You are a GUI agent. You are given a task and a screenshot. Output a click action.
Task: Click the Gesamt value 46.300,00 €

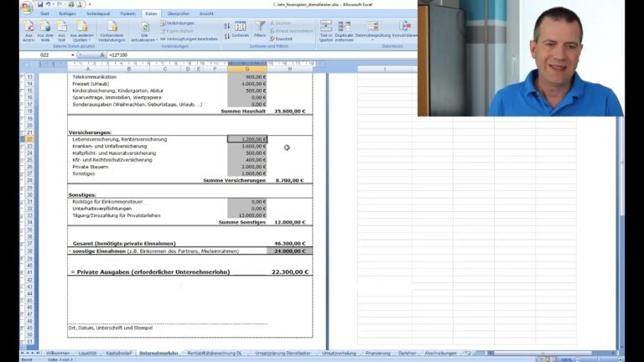coord(289,244)
